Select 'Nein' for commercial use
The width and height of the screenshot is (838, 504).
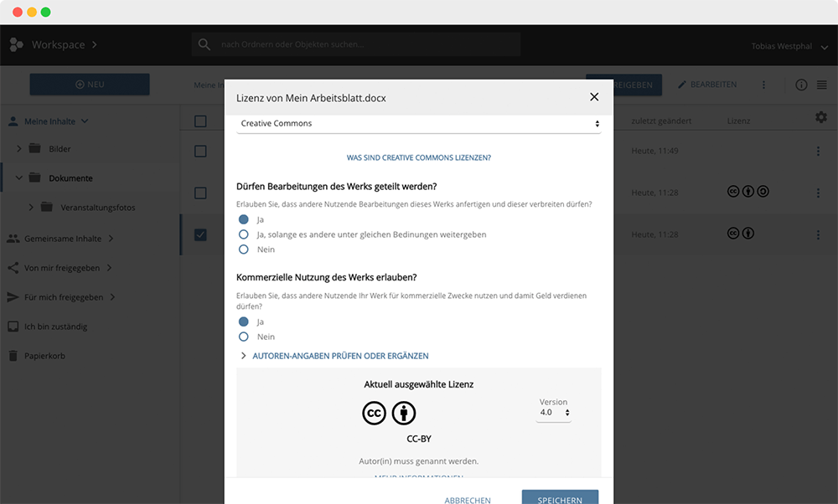tap(244, 337)
